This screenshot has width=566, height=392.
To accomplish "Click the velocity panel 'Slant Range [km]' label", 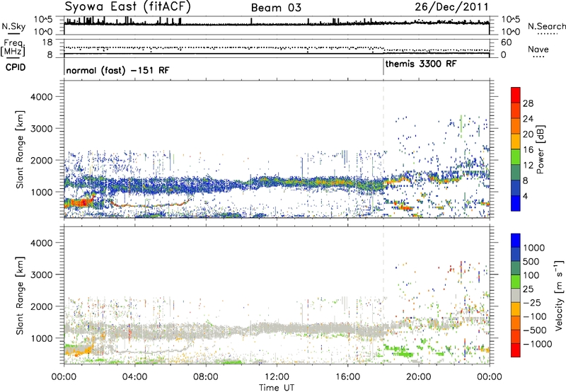I will click(20, 295).
